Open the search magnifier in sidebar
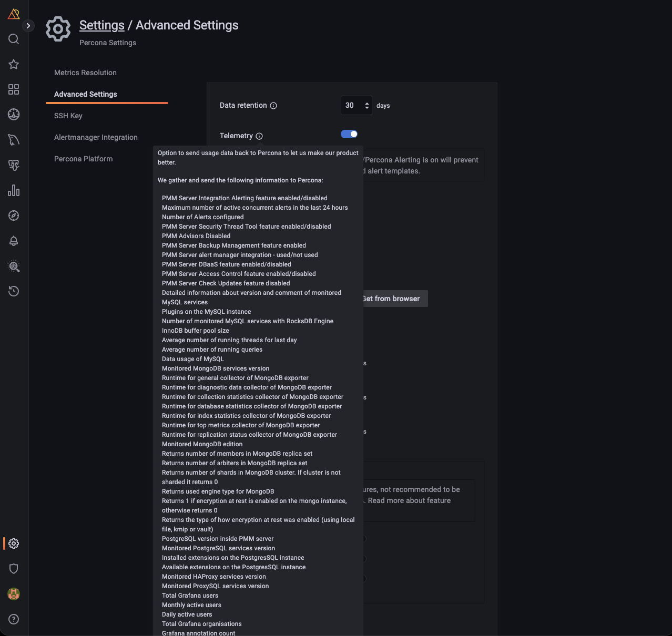Viewport: 672px width, 636px height. click(x=14, y=39)
